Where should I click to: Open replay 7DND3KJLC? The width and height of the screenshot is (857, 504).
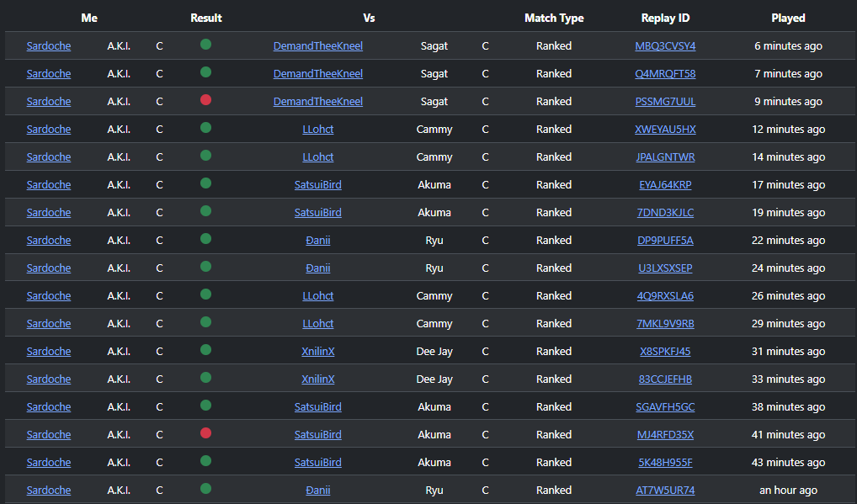(665, 212)
